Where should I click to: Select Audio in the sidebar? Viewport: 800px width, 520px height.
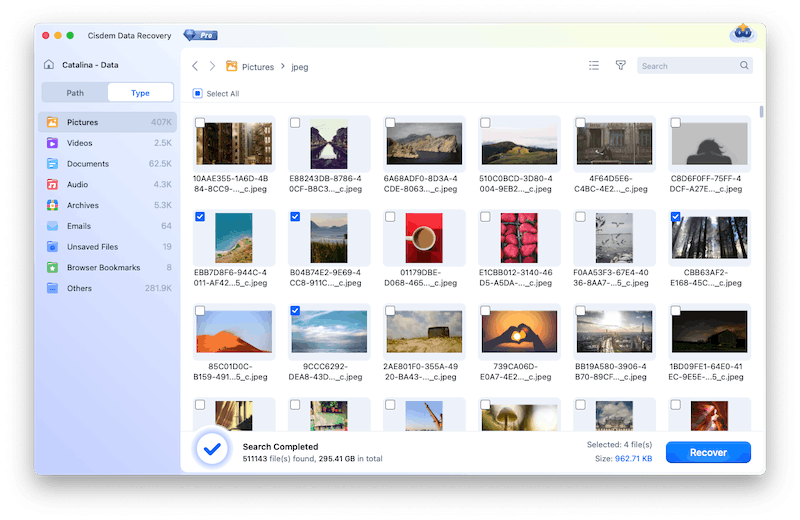click(x=107, y=184)
